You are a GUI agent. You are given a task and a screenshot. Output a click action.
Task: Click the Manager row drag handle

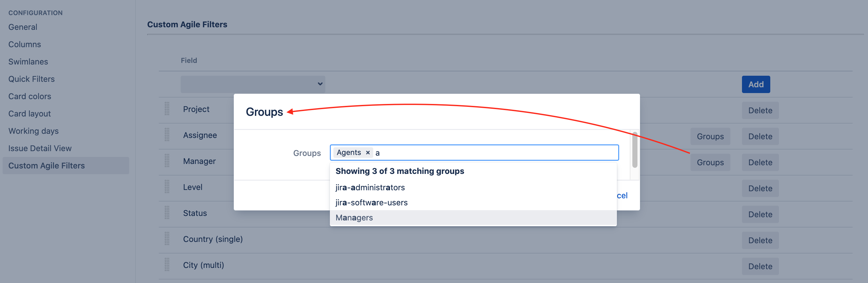pyautogui.click(x=167, y=161)
